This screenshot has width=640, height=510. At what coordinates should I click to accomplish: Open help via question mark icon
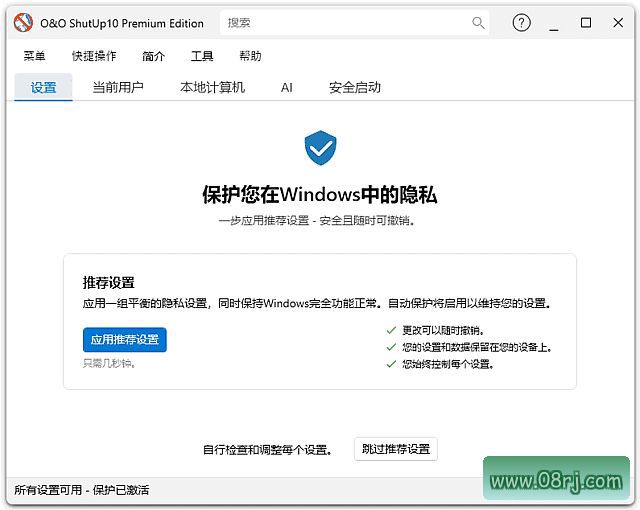(521, 23)
